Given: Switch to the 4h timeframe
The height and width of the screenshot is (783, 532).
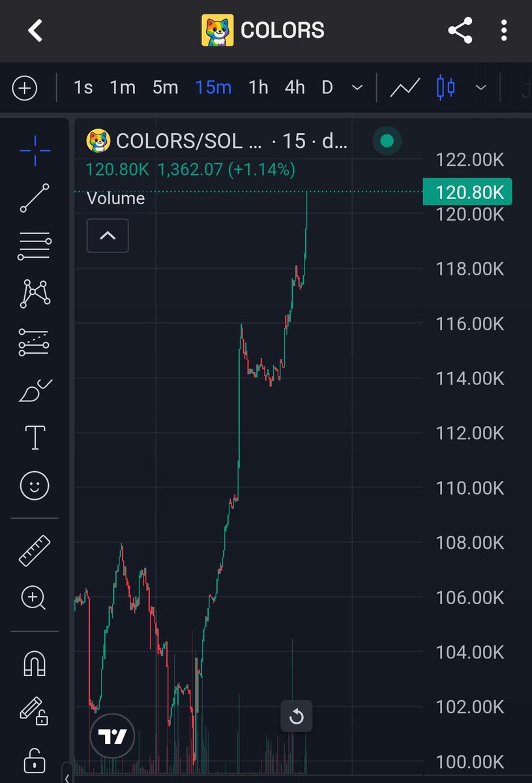Looking at the screenshot, I should coord(295,87).
